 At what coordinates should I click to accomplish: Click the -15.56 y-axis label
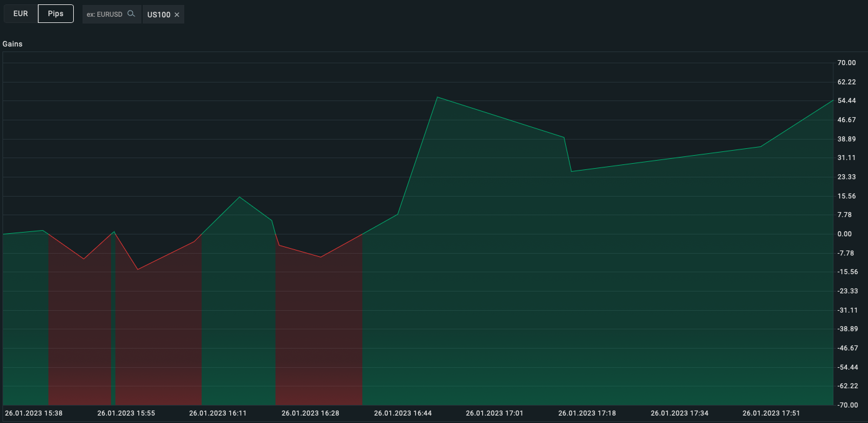[x=848, y=272]
